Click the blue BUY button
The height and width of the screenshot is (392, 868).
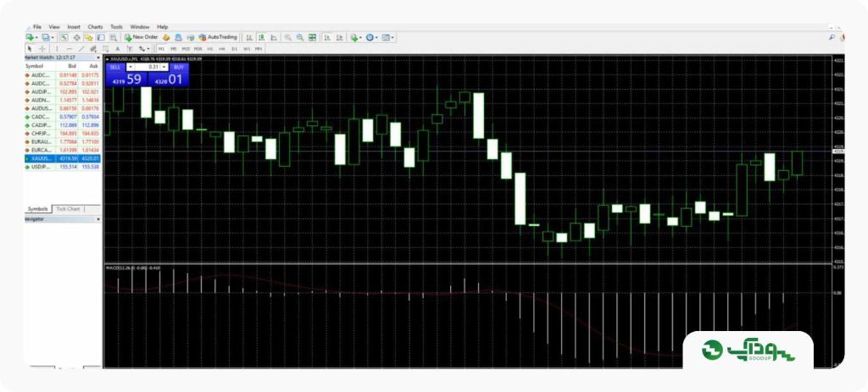click(x=178, y=67)
